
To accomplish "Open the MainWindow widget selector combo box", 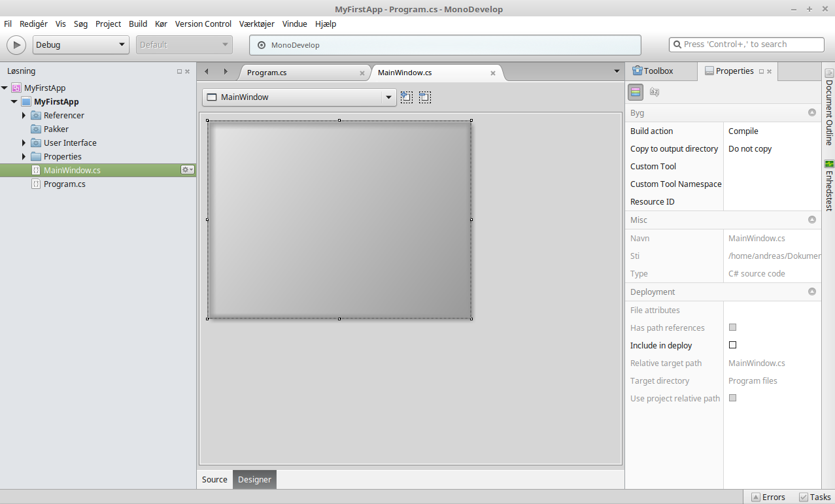I will (299, 97).
